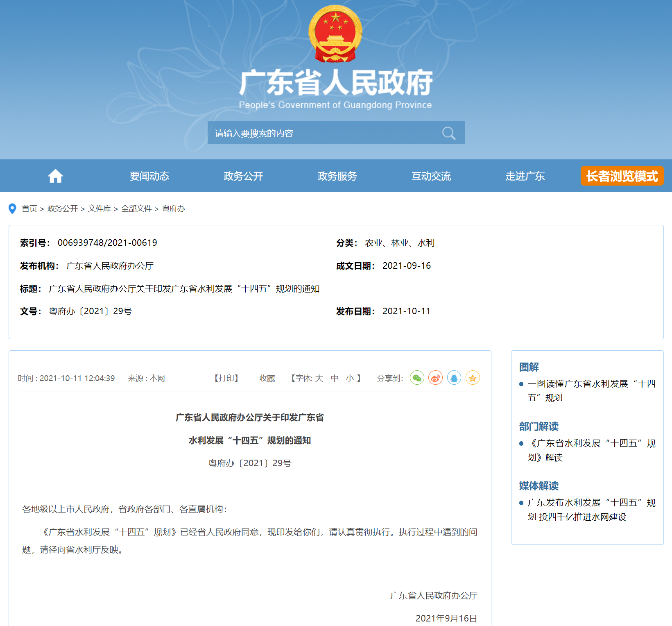The width and height of the screenshot is (672, 626).
Task: Enable 长者浏览模式 elder browsing mode
Action: pos(622,176)
